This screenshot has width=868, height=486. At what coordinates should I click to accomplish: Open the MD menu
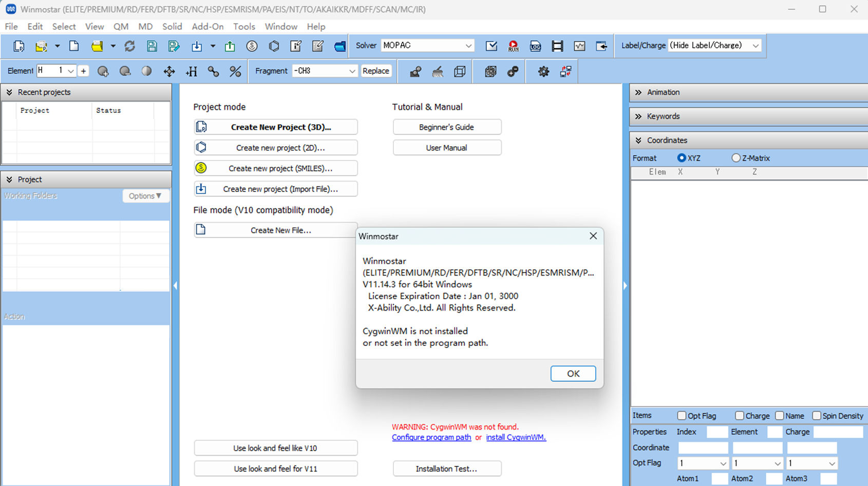click(x=145, y=27)
